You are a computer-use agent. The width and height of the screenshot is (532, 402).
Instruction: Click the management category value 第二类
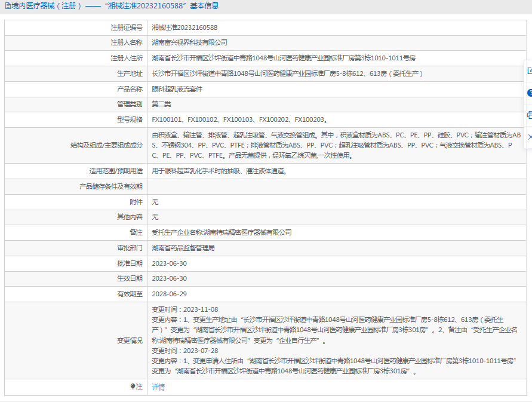pyautogui.click(x=161, y=104)
